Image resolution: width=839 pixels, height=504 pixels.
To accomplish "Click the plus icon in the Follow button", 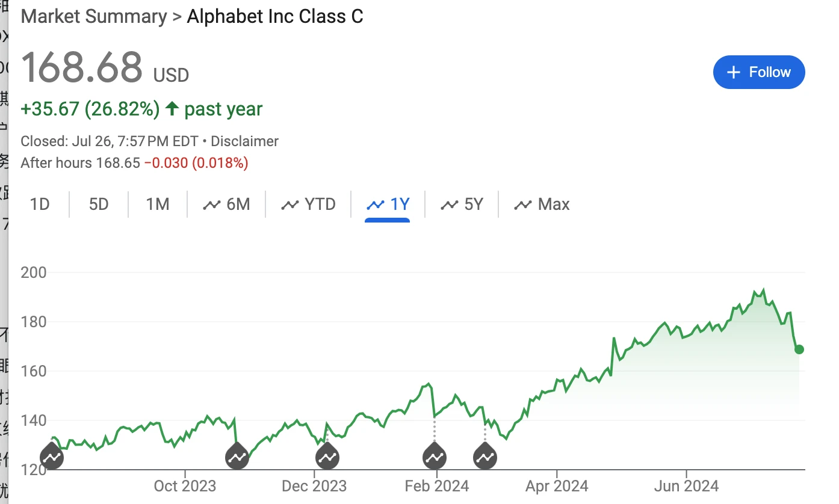I will [733, 72].
